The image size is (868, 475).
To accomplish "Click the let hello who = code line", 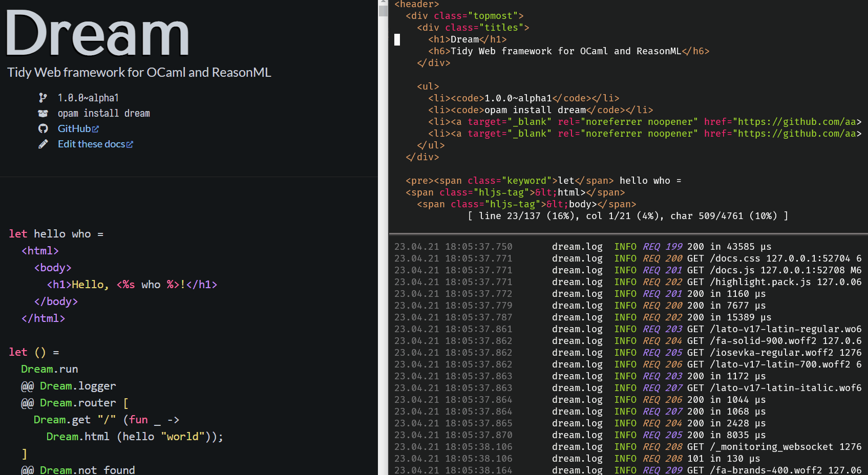I will pos(56,234).
